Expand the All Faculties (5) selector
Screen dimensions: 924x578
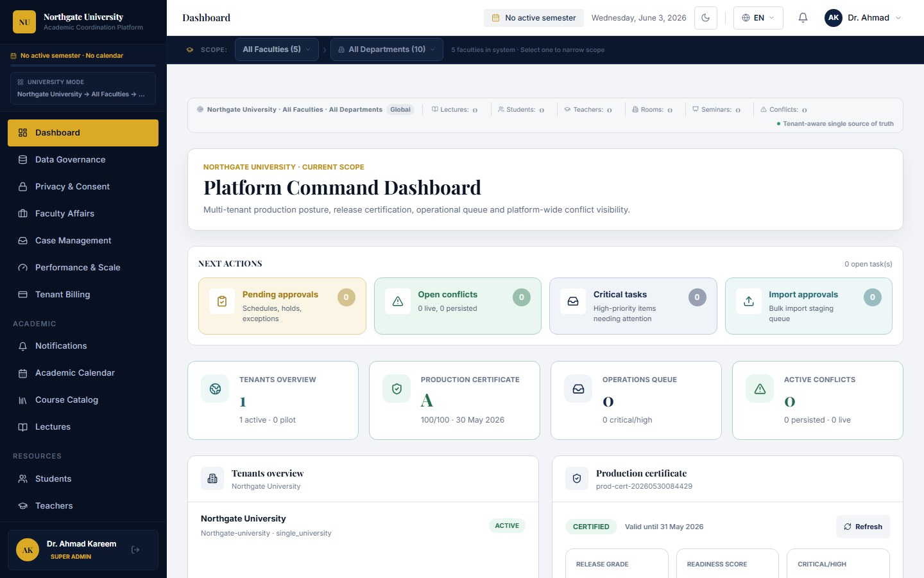277,49
